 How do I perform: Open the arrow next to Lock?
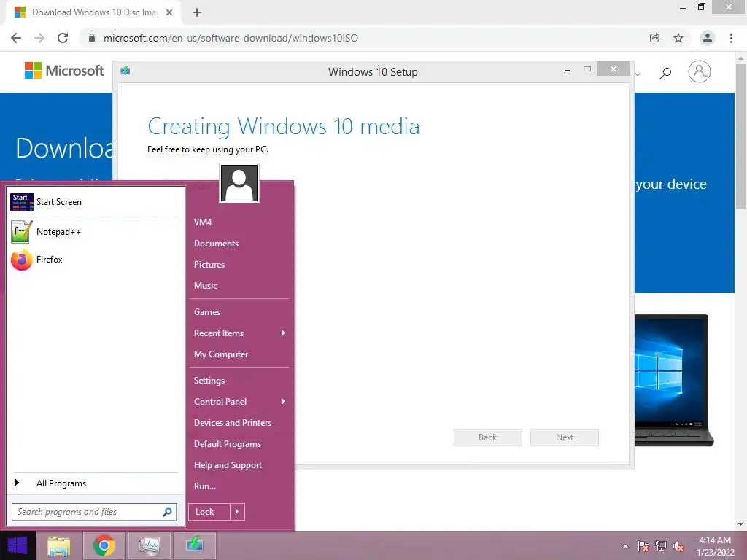tap(237, 512)
